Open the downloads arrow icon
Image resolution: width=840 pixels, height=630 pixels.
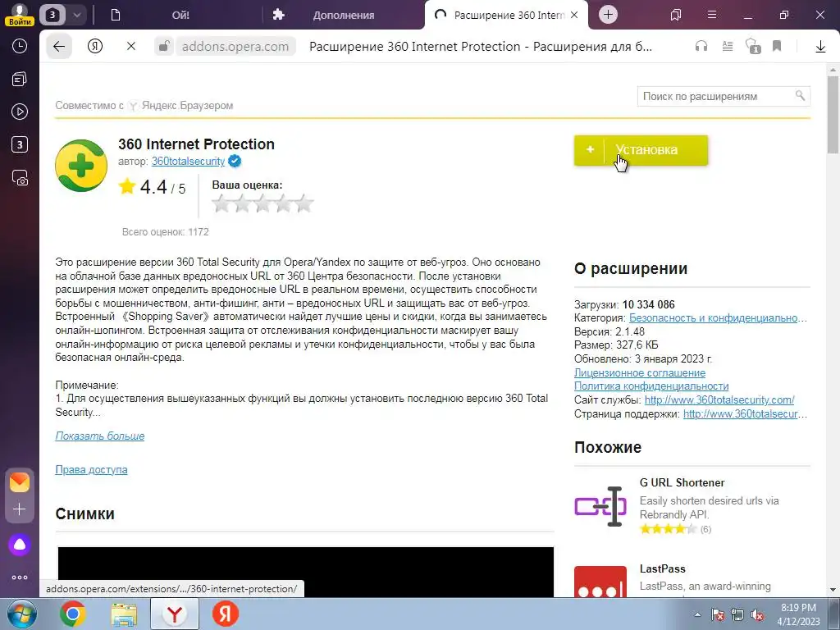(820, 47)
